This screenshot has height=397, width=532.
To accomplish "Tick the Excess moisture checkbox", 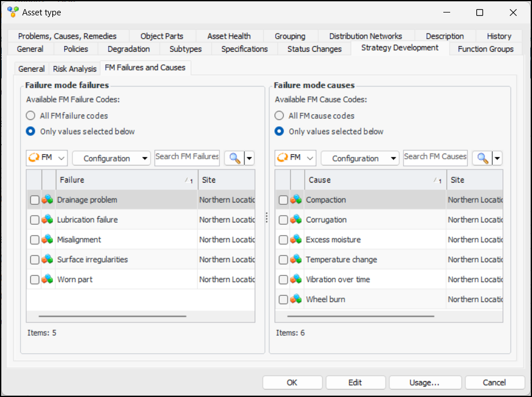I will click(x=283, y=240).
